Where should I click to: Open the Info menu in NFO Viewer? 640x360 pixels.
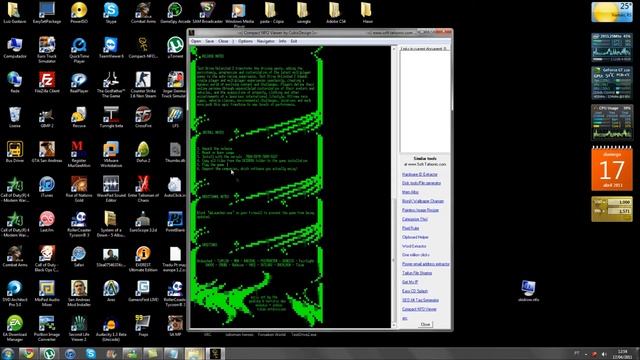point(282,41)
